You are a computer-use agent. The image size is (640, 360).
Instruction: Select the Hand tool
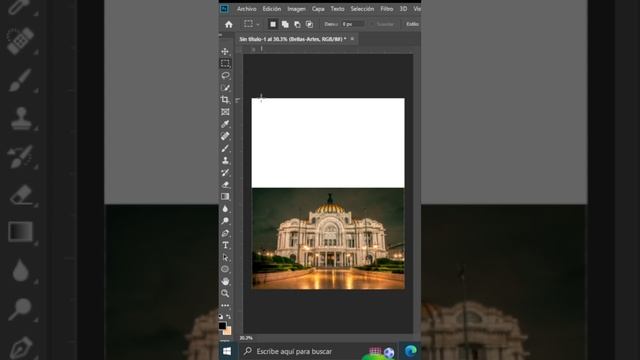225,282
